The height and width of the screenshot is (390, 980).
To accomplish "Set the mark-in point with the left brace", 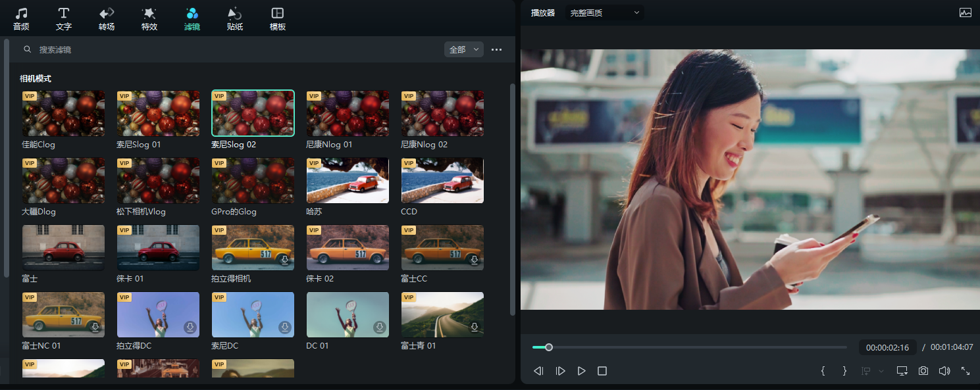I will (x=823, y=371).
